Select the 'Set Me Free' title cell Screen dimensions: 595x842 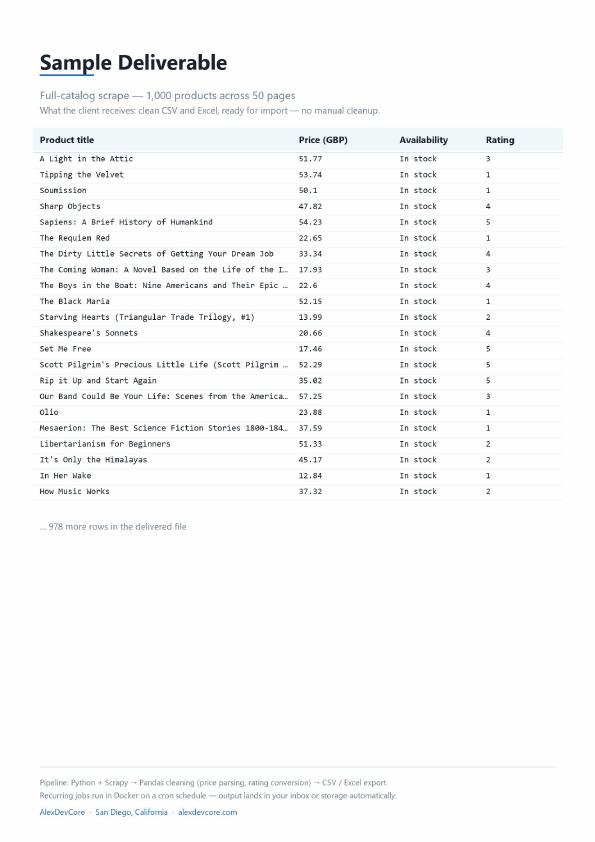[66, 349]
